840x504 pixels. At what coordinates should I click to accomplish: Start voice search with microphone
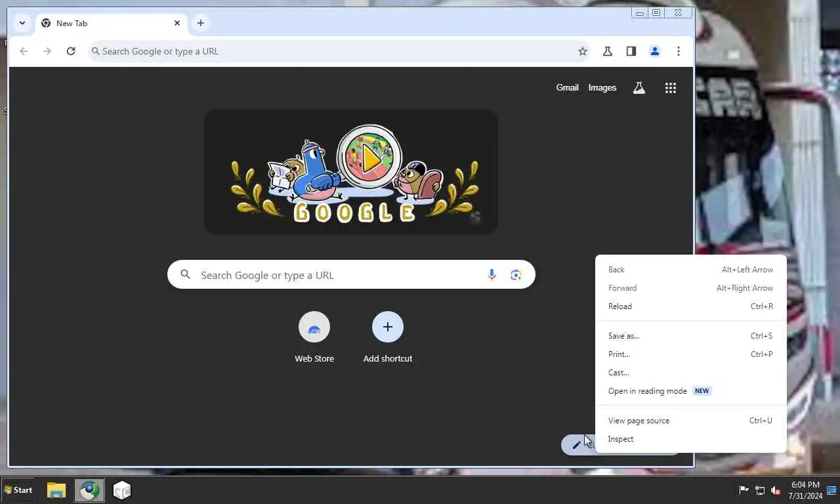click(x=492, y=275)
